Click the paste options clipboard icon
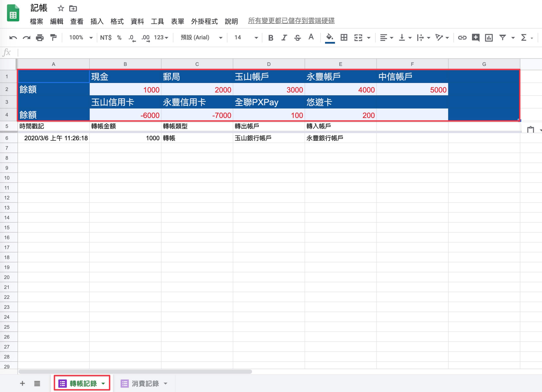542x392 pixels. point(531,129)
